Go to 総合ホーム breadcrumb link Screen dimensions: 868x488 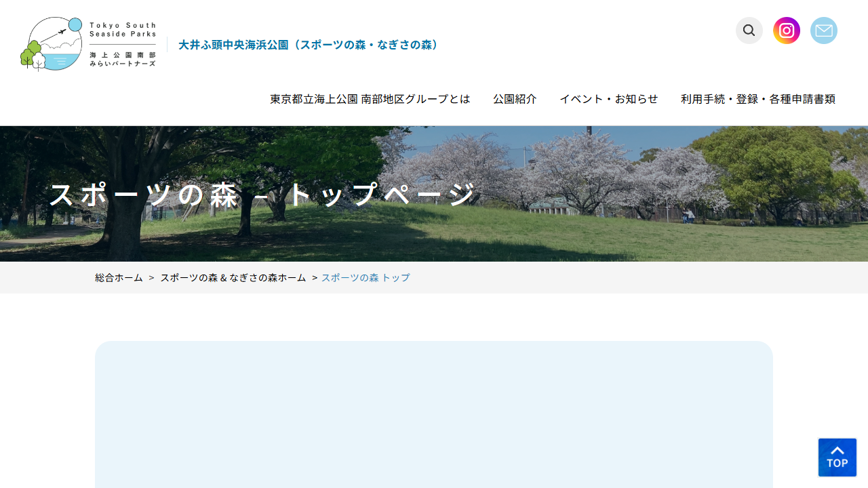[x=119, y=278]
